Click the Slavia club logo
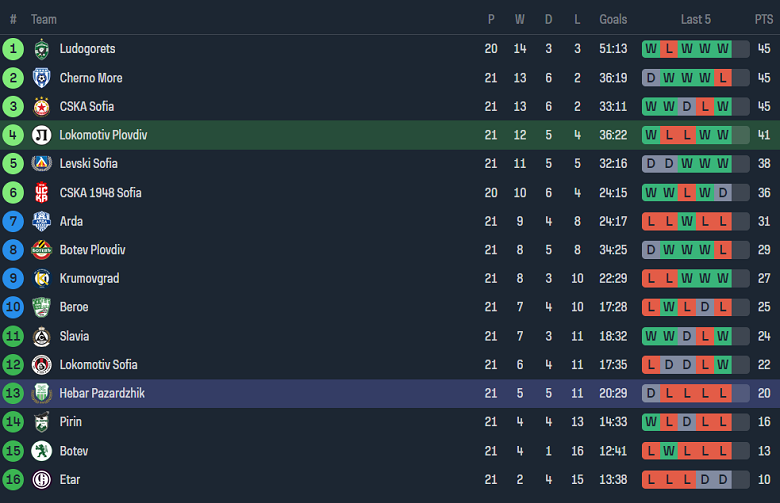The height and width of the screenshot is (503, 780). coord(42,336)
